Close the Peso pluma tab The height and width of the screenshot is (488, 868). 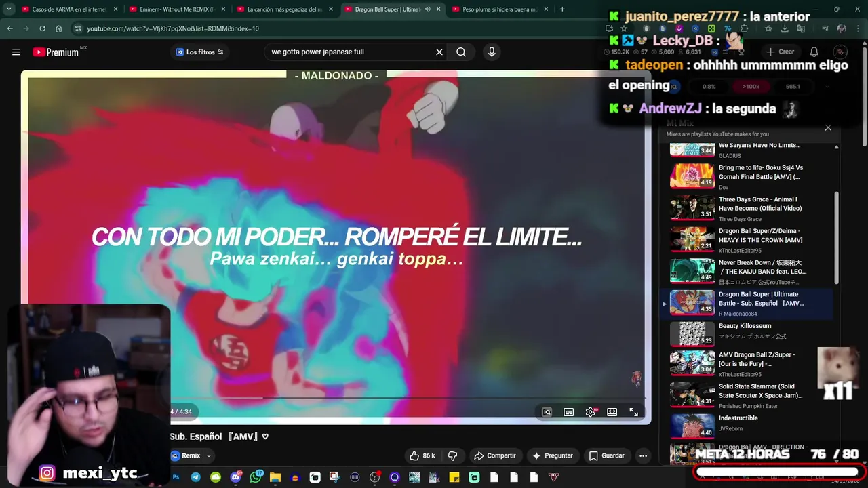tap(546, 9)
